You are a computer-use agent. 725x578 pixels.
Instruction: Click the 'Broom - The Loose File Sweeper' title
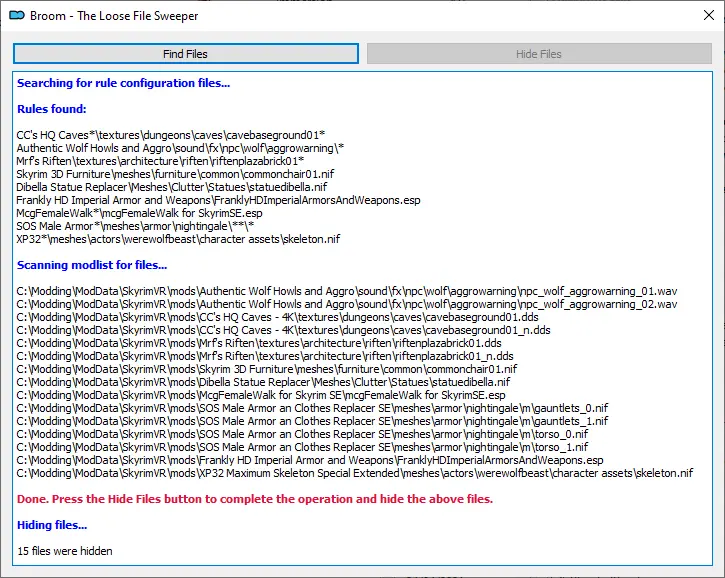pyautogui.click(x=114, y=16)
